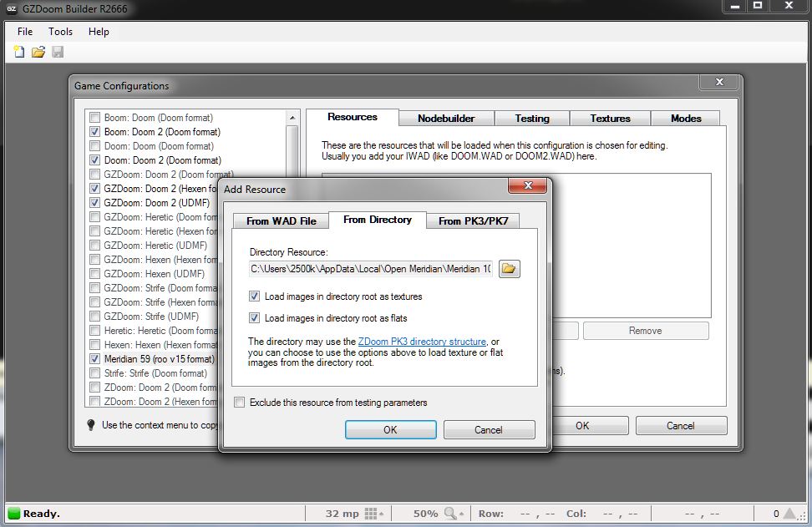Uncheck Boom: Doom 2 (Doom format) configuration
This screenshot has width=812, height=527.
coord(94,131)
